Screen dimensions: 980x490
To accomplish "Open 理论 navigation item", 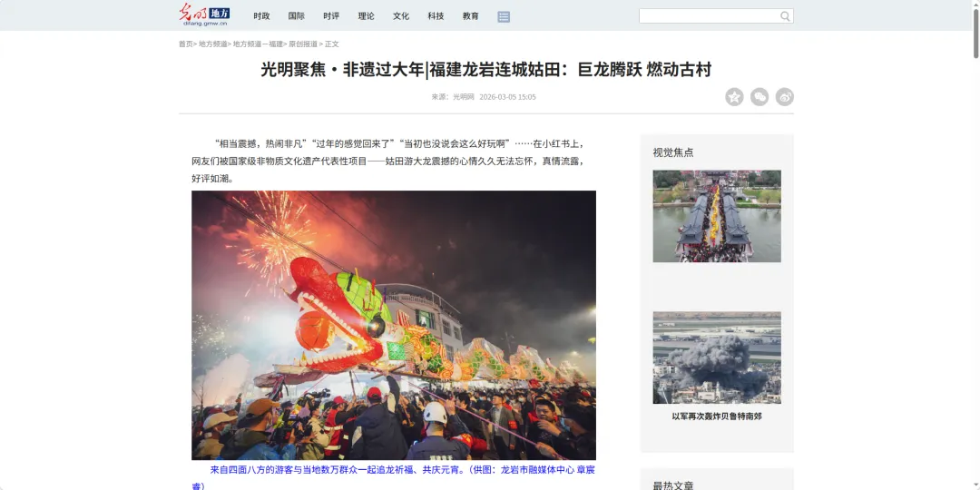I will (367, 16).
